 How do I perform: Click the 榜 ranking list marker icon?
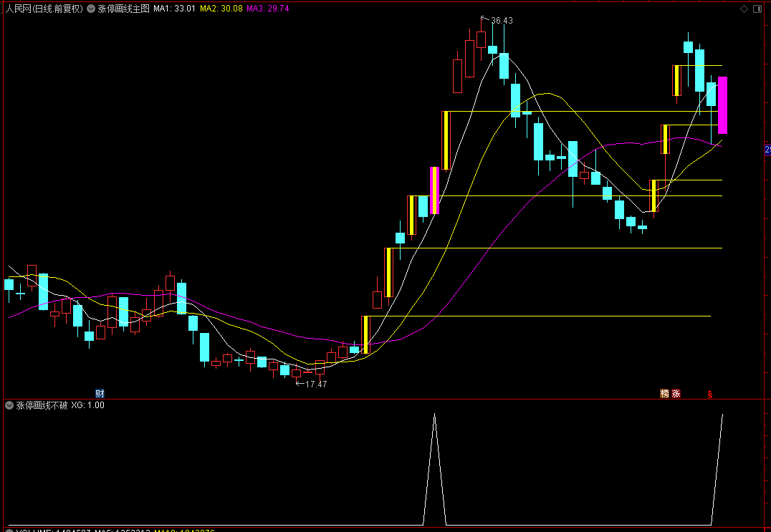(664, 394)
